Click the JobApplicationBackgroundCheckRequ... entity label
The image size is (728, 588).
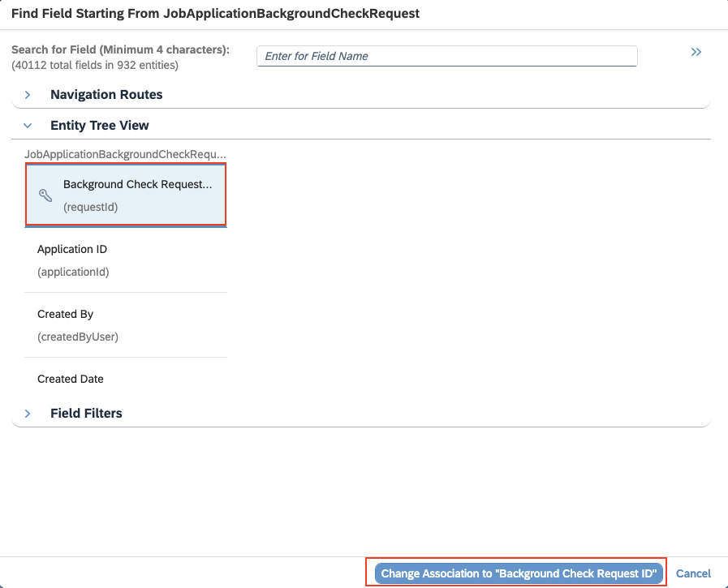click(125, 154)
